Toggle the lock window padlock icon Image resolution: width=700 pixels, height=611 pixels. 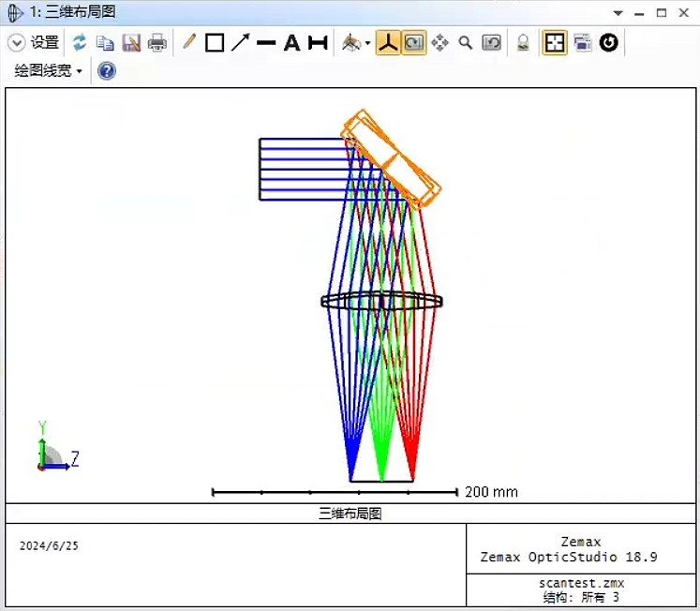click(x=523, y=42)
